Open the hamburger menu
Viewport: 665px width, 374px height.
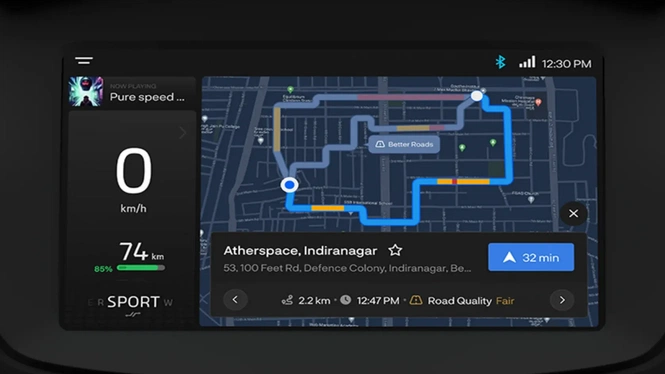click(84, 61)
